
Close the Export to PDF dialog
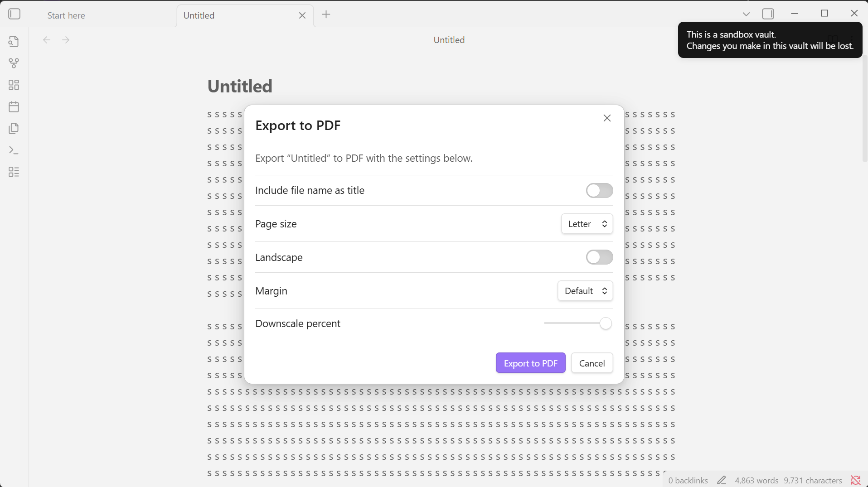pyautogui.click(x=607, y=118)
